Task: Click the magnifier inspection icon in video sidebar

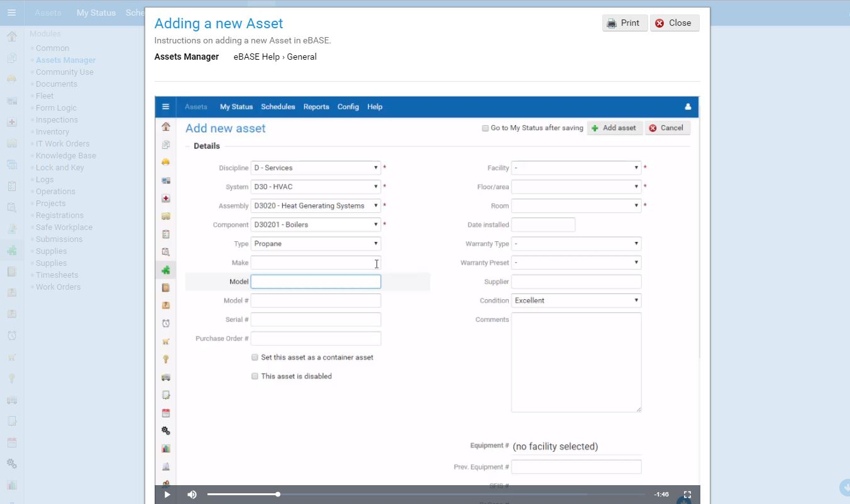Action: pyautogui.click(x=165, y=252)
